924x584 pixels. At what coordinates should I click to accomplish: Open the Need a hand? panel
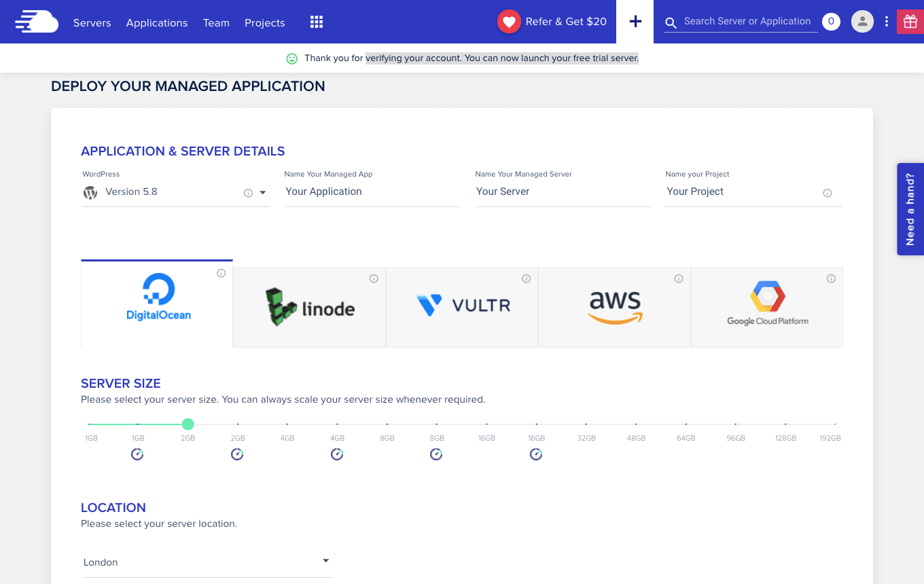point(910,209)
